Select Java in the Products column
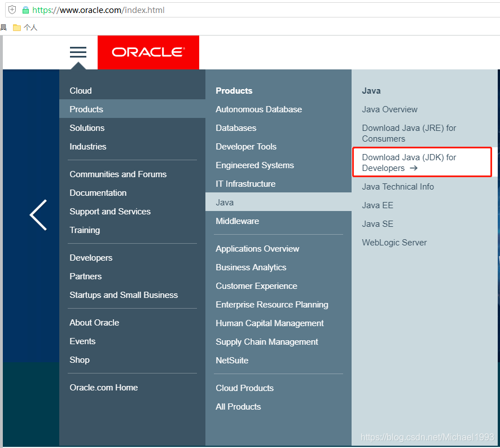The width and height of the screenshot is (500, 448). 278,202
